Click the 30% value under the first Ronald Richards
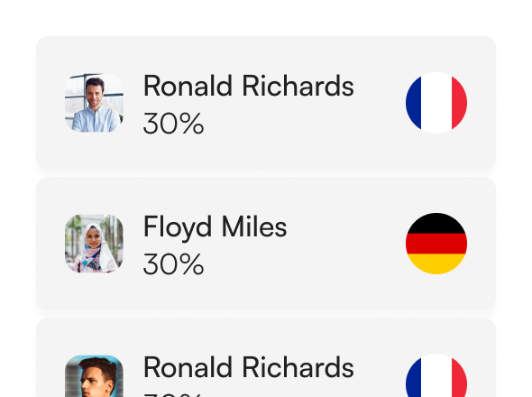The image size is (532, 397). [173, 124]
